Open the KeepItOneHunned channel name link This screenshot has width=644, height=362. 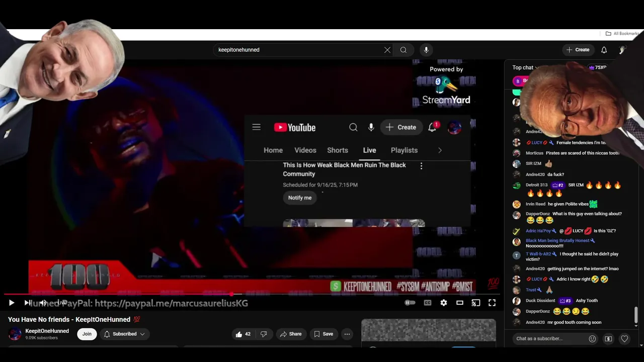coord(47,331)
